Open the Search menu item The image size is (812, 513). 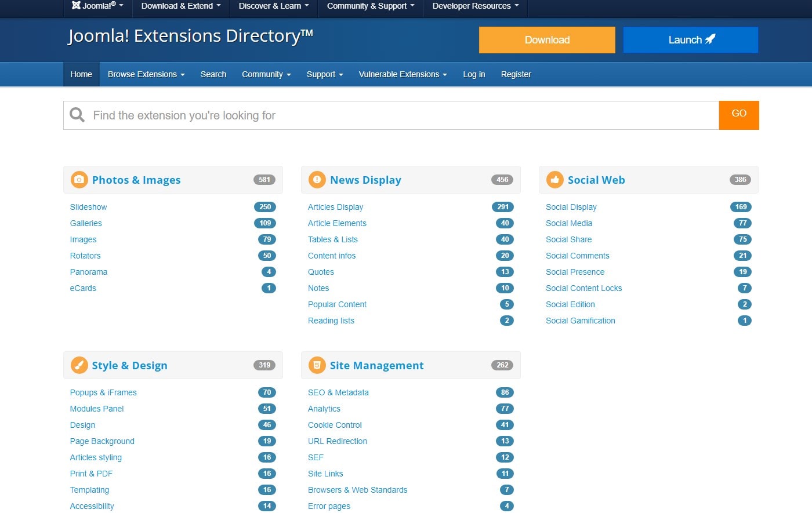coord(213,74)
